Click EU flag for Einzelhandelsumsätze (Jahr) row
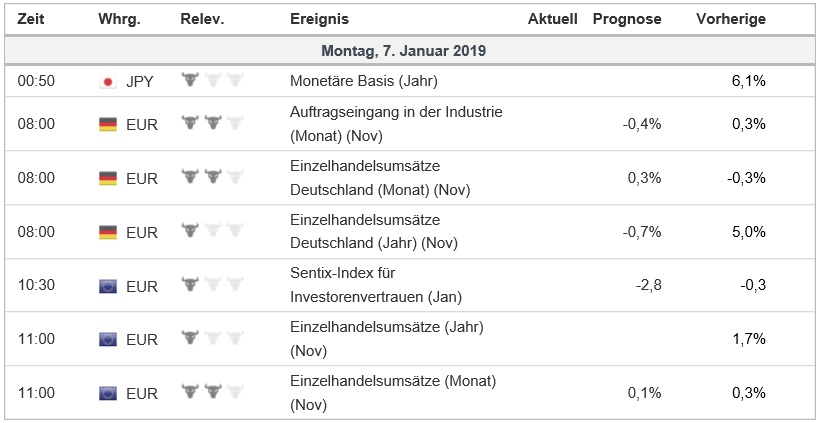The width and height of the screenshot is (820, 423). click(x=108, y=340)
